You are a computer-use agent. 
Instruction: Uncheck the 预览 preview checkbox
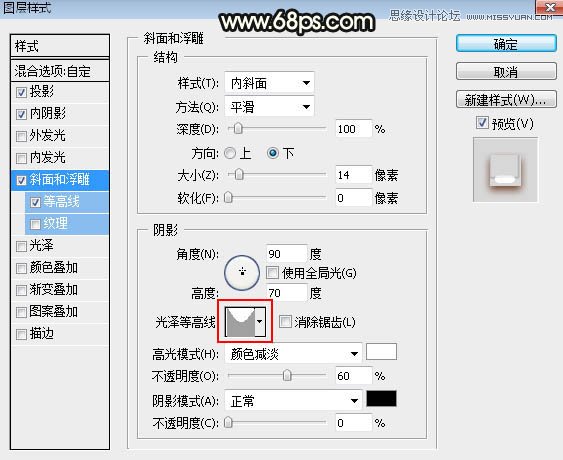tap(482, 123)
